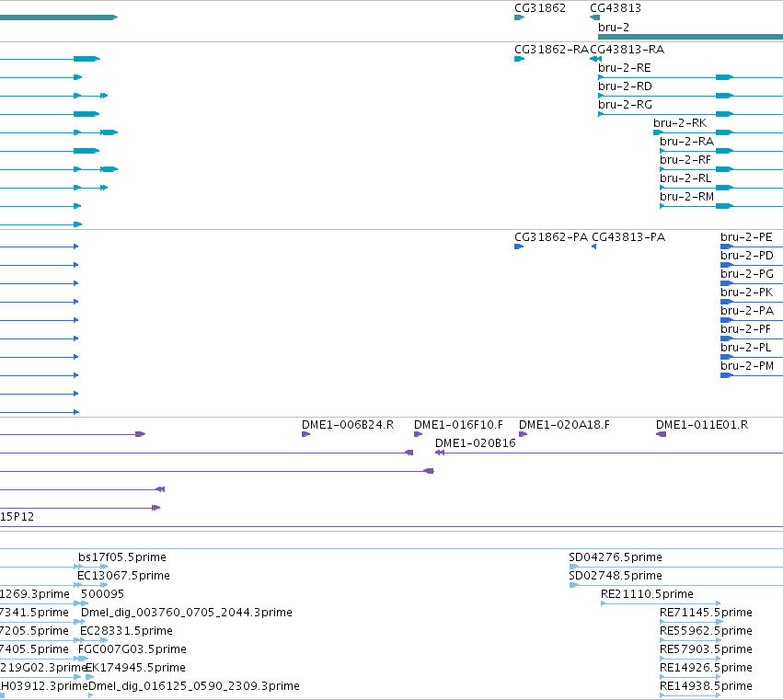Viewport: 783px width, 700px height.
Task: Select clone end DME1-020A18.F label
Action: (x=564, y=425)
